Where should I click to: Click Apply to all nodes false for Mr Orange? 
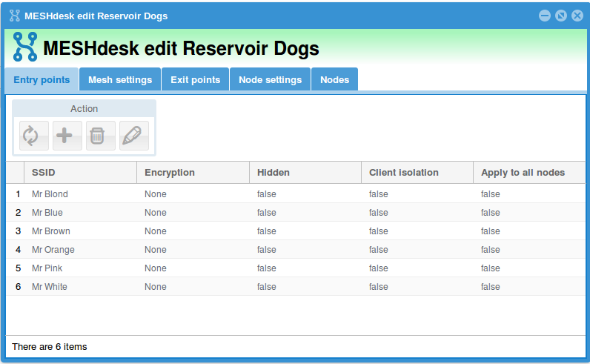point(529,249)
